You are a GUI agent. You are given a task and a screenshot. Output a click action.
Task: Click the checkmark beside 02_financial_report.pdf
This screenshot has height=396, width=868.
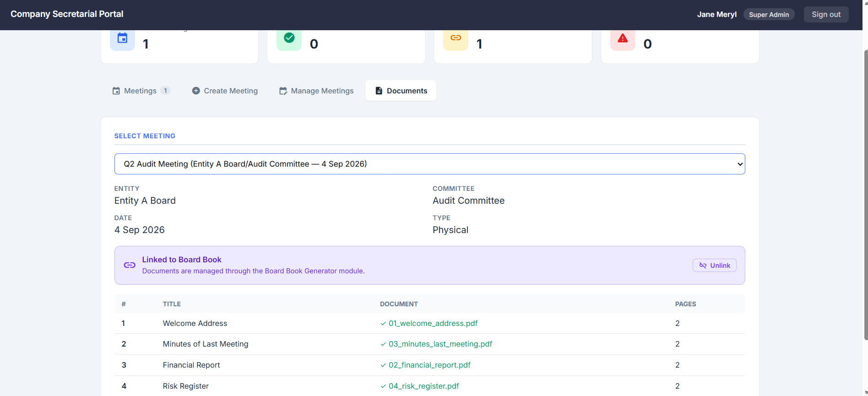click(383, 365)
